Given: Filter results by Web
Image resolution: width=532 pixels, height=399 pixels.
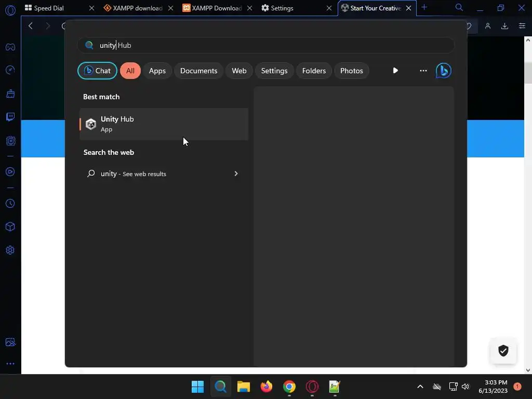Looking at the screenshot, I should pyautogui.click(x=239, y=71).
